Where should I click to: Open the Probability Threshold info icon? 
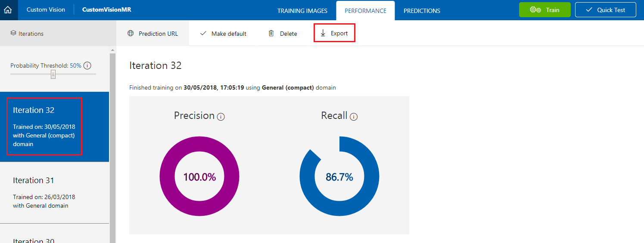(x=87, y=65)
